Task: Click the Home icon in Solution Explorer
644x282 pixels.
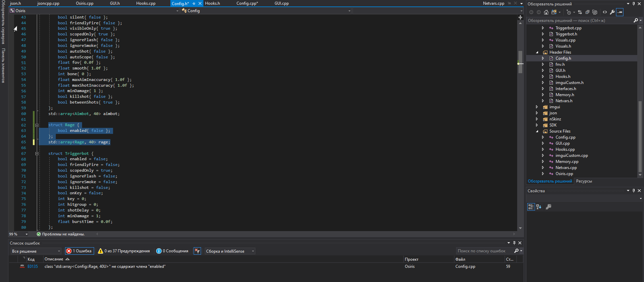Action: click(x=546, y=12)
